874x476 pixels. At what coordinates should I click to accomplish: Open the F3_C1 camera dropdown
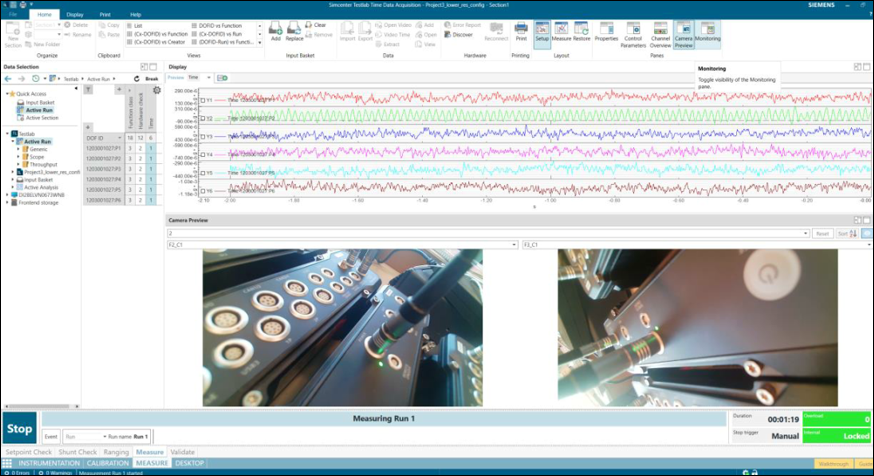point(870,245)
